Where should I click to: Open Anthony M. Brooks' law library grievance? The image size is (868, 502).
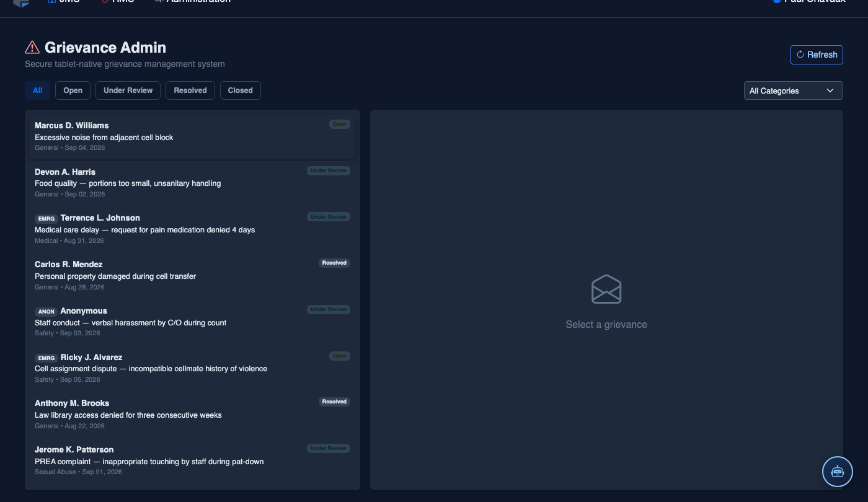pos(192,414)
